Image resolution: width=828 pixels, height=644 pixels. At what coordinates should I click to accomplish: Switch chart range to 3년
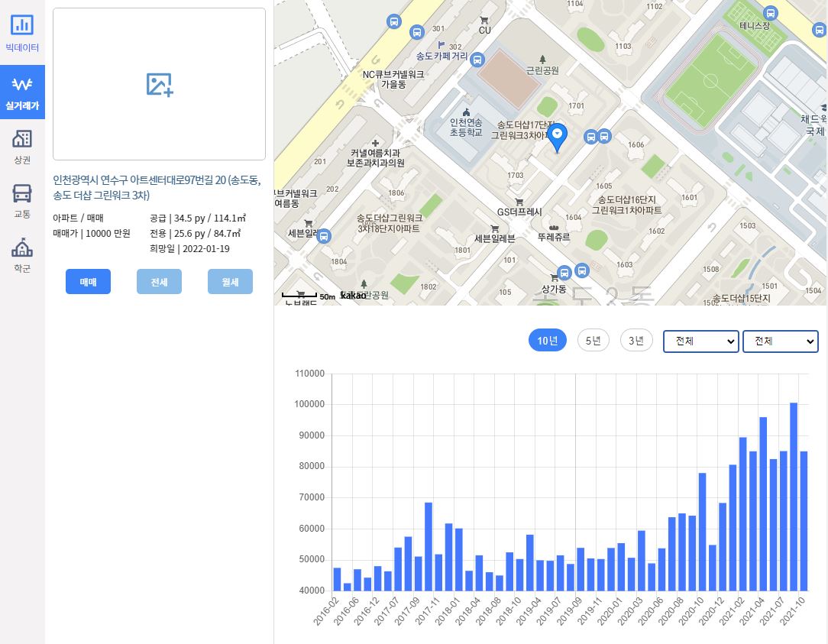coord(636,341)
